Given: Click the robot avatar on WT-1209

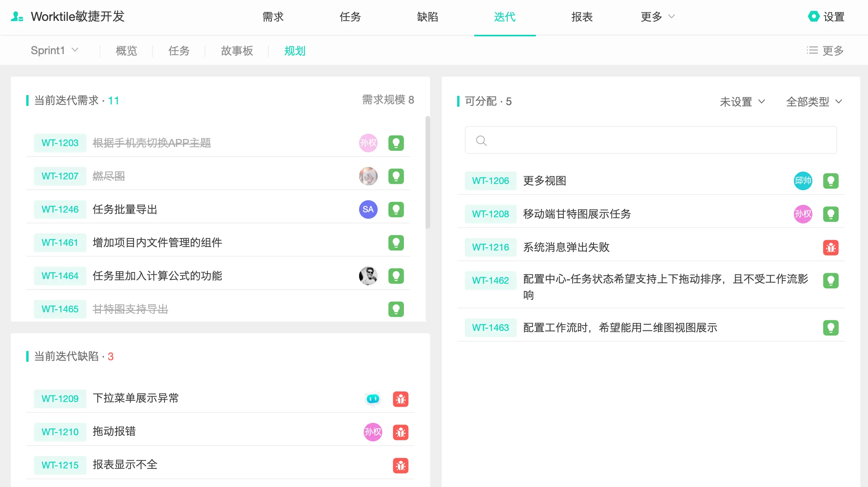Looking at the screenshot, I should [x=372, y=398].
